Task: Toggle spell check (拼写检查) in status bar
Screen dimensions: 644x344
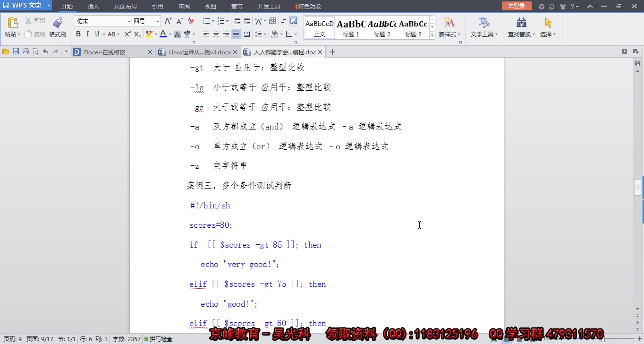Action: pos(159,339)
